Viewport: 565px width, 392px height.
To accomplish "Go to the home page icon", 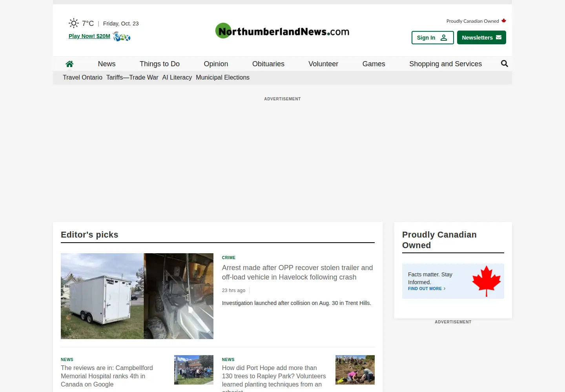I will (69, 64).
